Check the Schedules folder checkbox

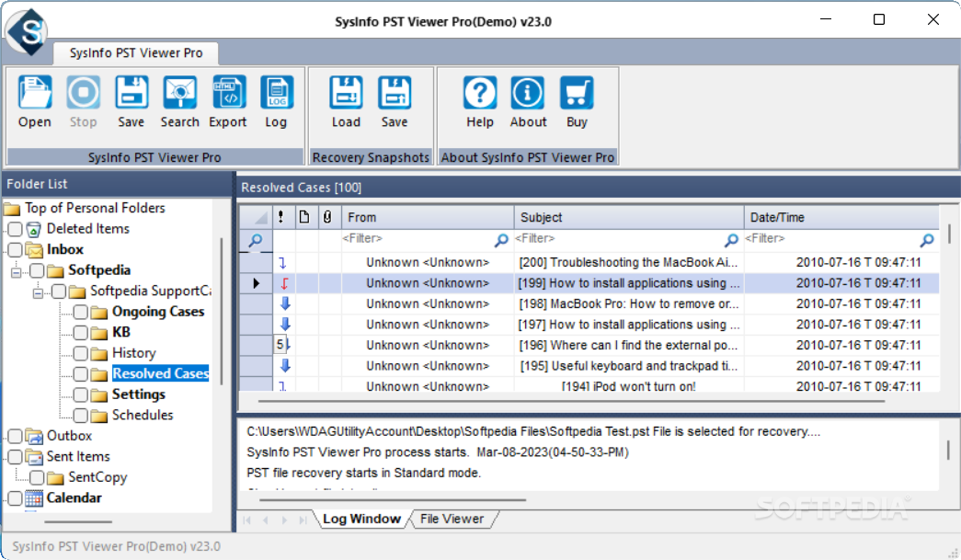[x=80, y=416]
